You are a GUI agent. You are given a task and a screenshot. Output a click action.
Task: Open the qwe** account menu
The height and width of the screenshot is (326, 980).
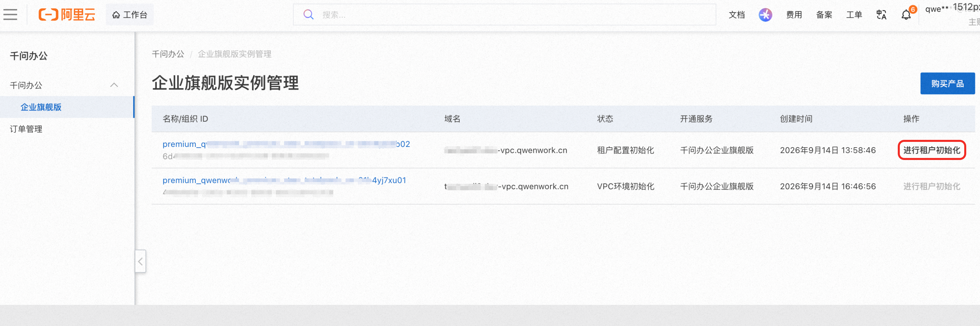937,9
